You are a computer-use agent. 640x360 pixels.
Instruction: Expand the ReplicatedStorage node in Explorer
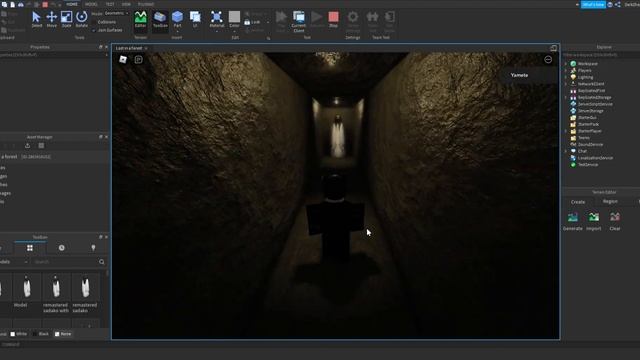566,98
